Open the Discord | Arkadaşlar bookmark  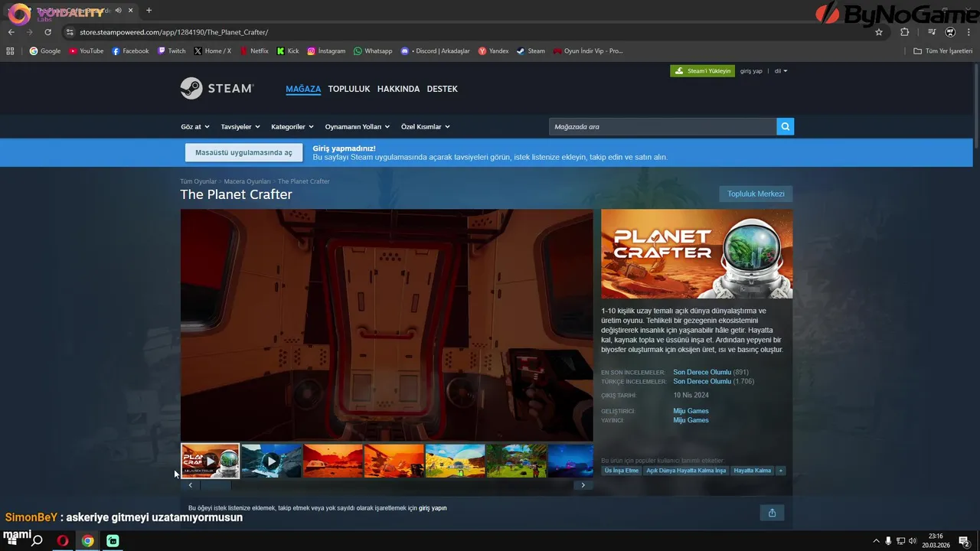[436, 51]
